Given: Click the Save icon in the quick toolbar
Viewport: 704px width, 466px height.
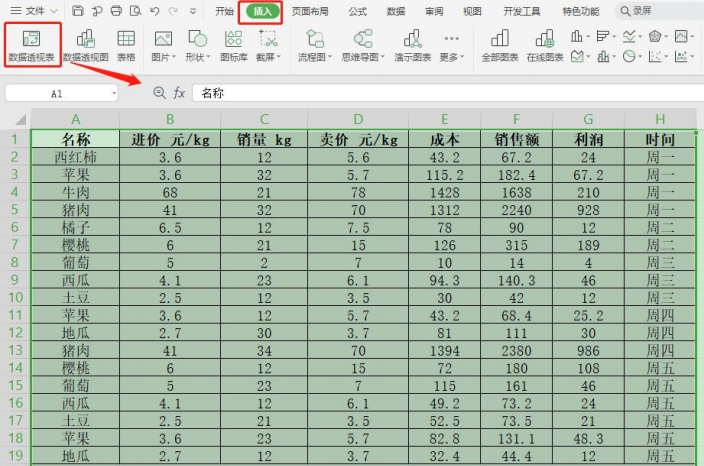Looking at the screenshot, I should click(x=78, y=11).
